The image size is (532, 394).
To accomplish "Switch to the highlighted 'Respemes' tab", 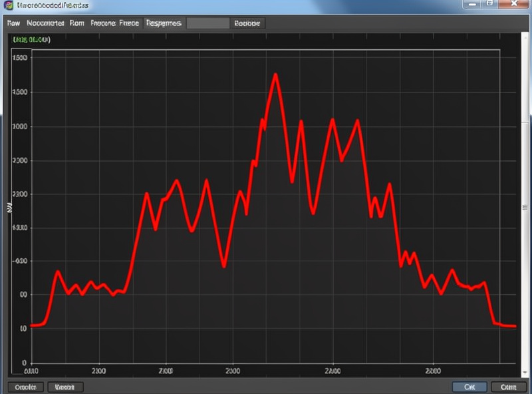I will pos(164,23).
